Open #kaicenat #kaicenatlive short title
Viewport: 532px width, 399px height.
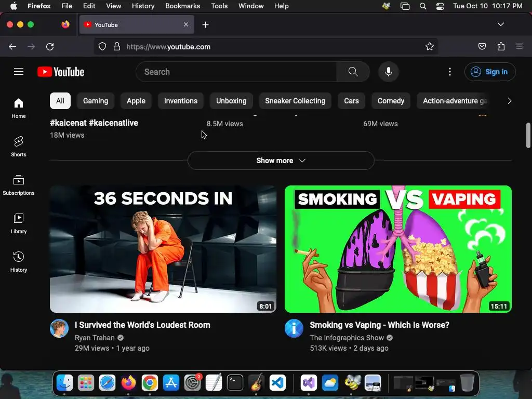click(94, 123)
